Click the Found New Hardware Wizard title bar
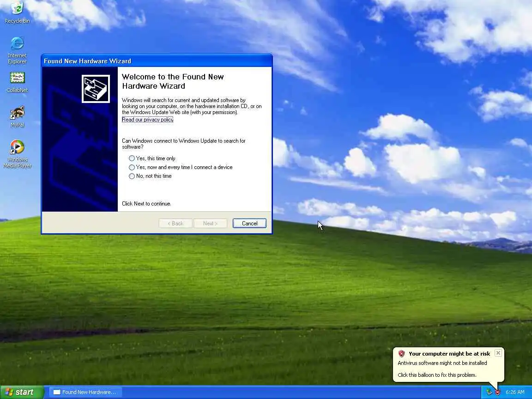 click(157, 61)
